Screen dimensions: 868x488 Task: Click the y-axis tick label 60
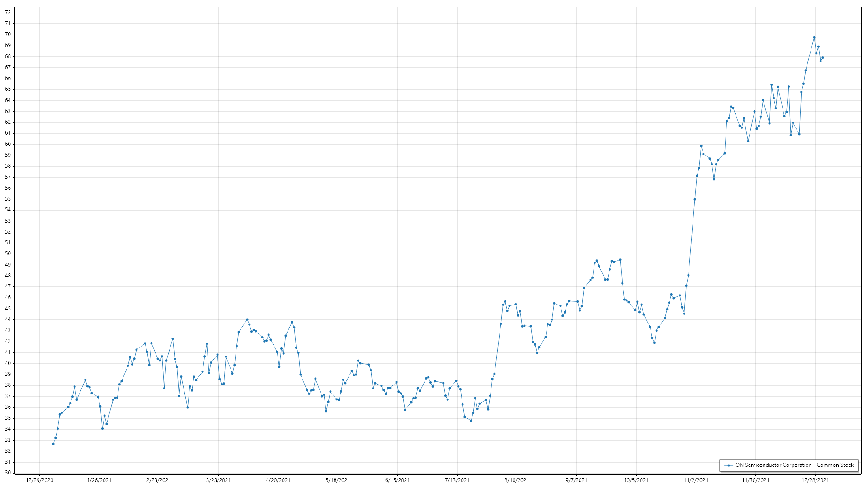[8, 144]
